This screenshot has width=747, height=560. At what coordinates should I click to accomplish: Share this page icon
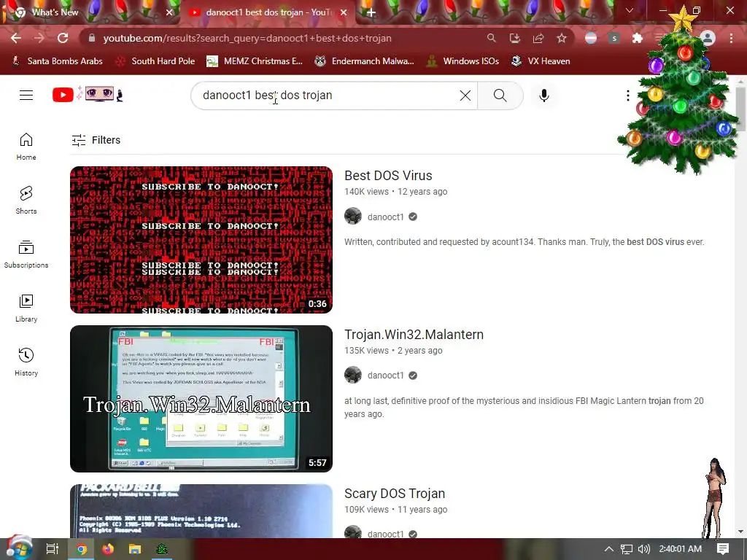[x=538, y=38]
